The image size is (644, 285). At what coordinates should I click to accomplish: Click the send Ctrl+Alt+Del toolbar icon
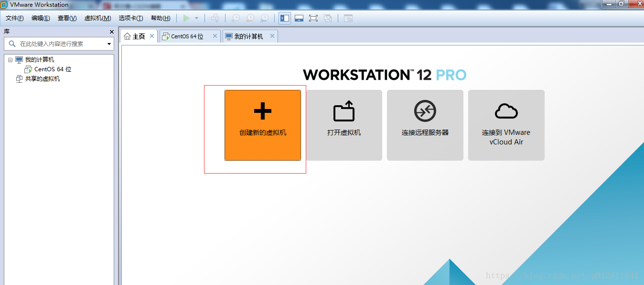pyautogui.click(x=215, y=18)
